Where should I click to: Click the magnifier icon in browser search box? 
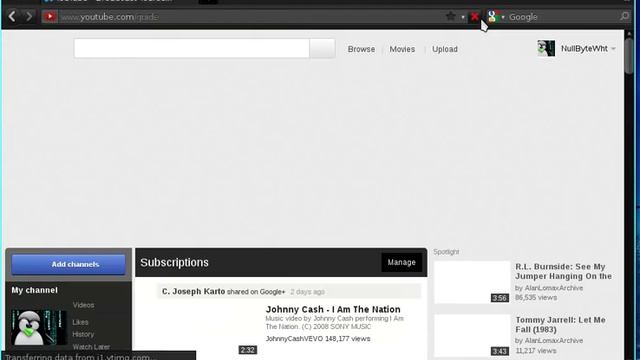[x=624, y=16]
